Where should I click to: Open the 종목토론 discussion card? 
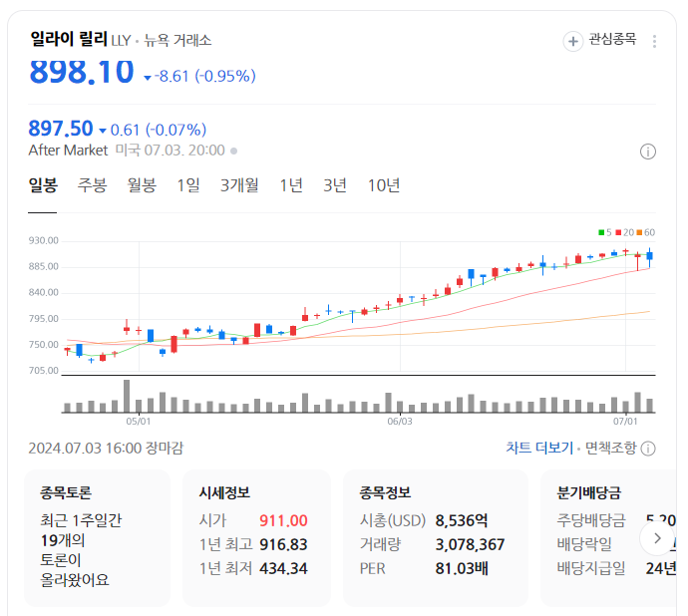tap(97, 538)
